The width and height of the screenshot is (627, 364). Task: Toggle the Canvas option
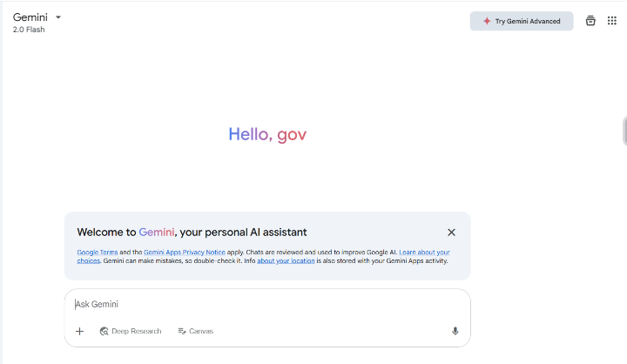tap(196, 331)
